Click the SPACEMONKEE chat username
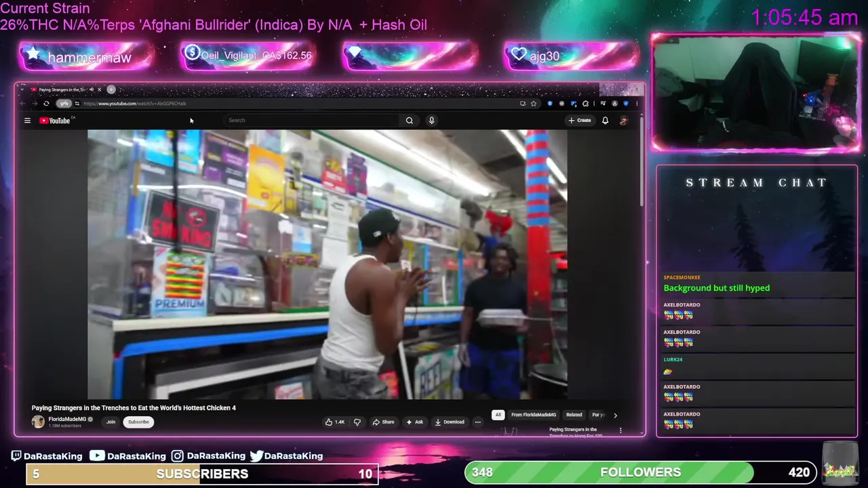 pos(682,277)
